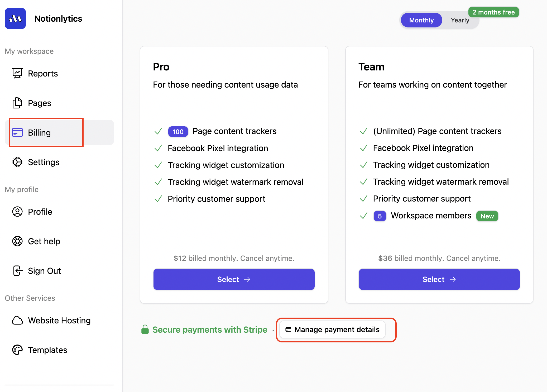
Task: Click the Pages document icon
Action: tap(17, 103)
